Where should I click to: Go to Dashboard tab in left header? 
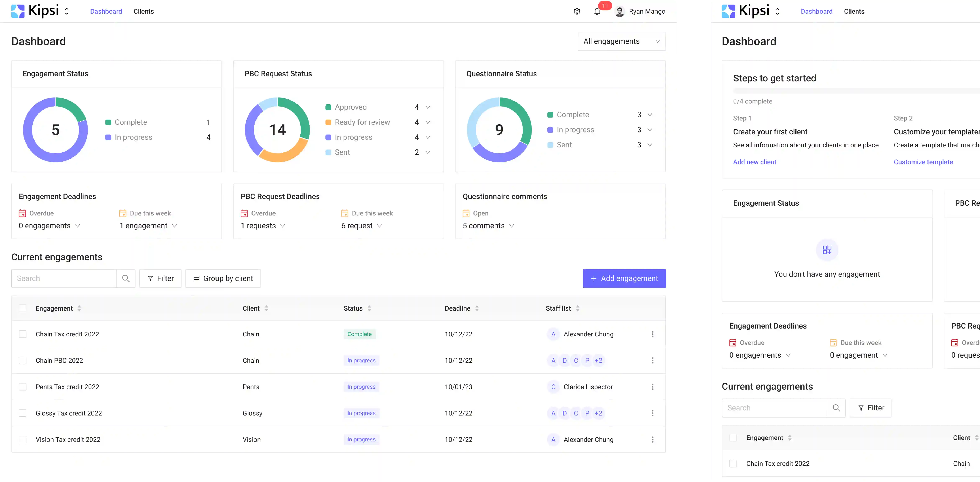[106, 12]
